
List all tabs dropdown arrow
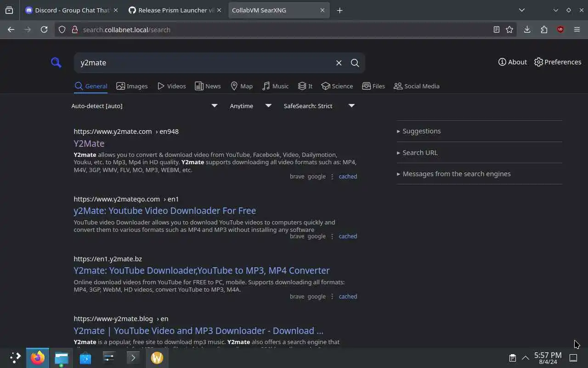click(x=521, y=10)
